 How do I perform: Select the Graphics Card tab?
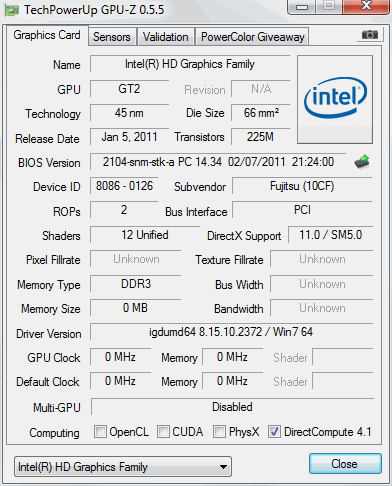[47, 35]
